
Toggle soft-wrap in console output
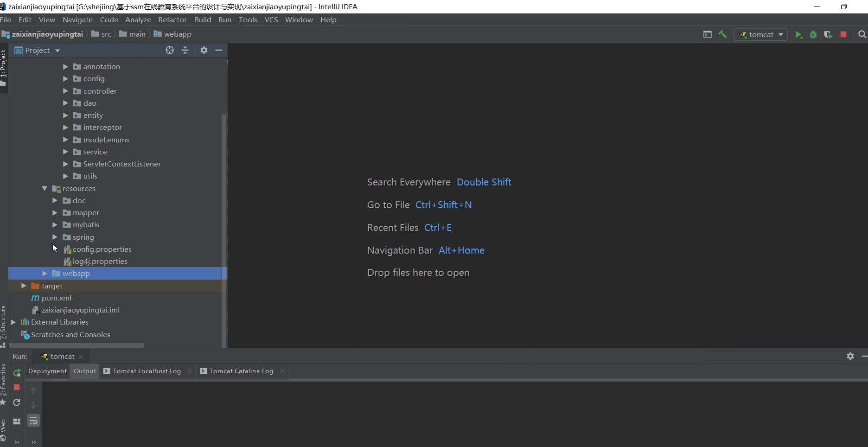click(33, 421)
